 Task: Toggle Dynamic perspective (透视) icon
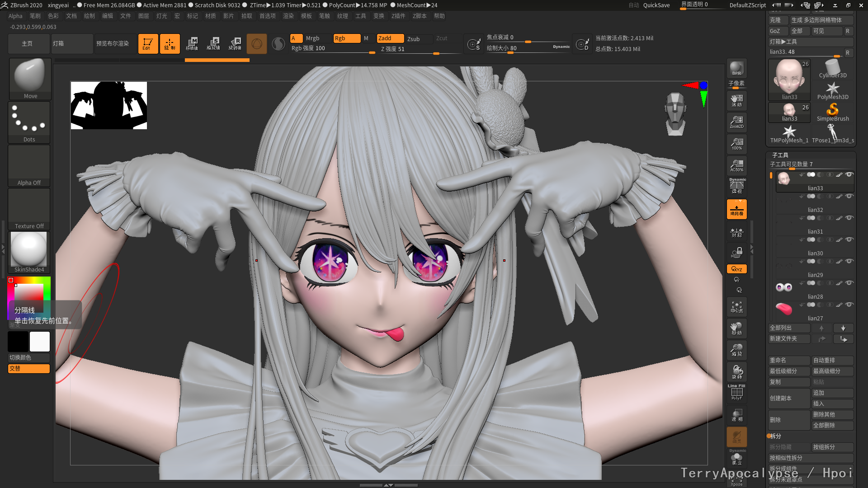coord(736,186)
